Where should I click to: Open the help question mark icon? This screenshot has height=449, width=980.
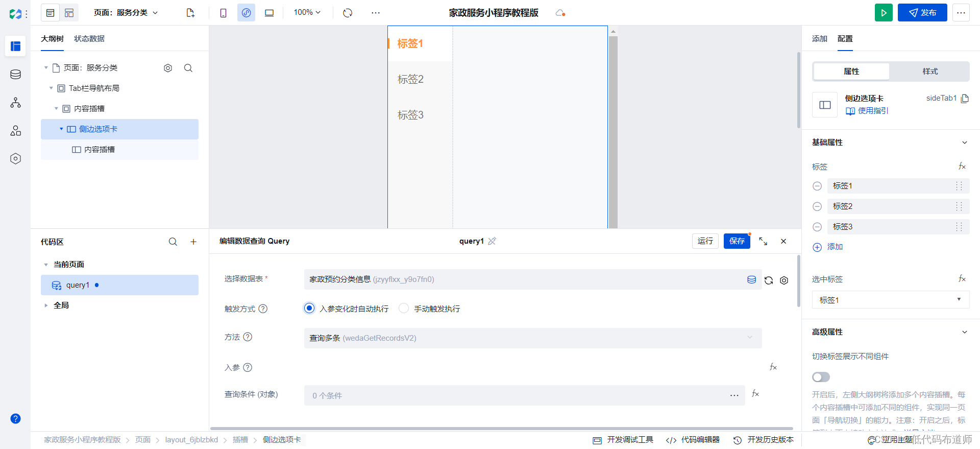15,418
